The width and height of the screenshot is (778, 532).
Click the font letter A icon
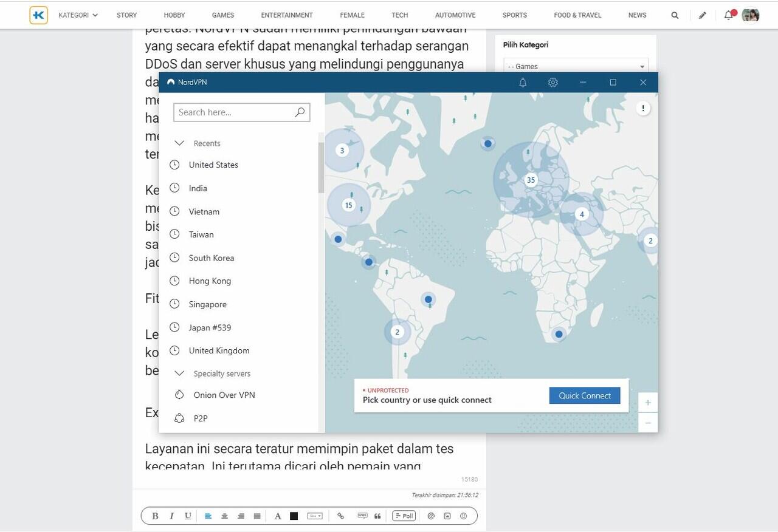click(x=278, y=516)
